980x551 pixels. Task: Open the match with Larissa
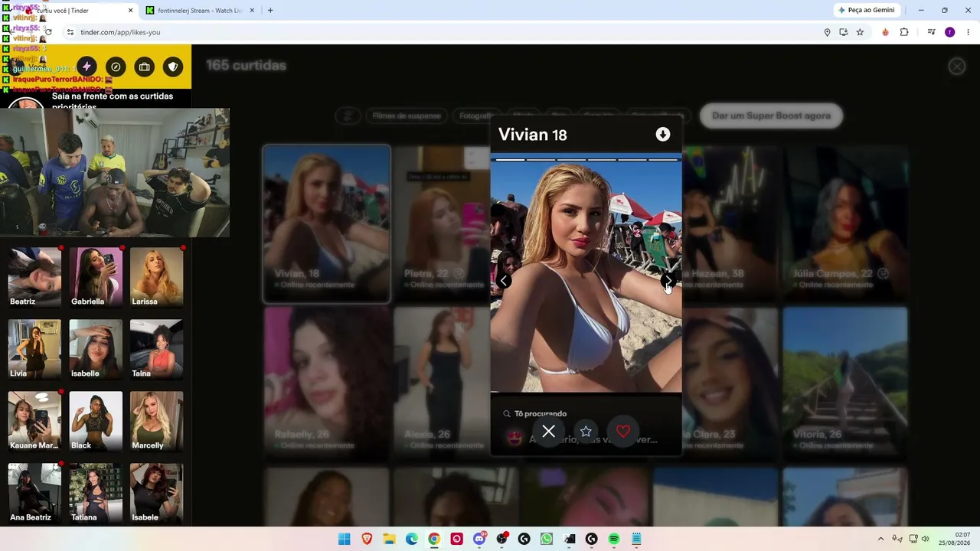(x=156, y=277)
